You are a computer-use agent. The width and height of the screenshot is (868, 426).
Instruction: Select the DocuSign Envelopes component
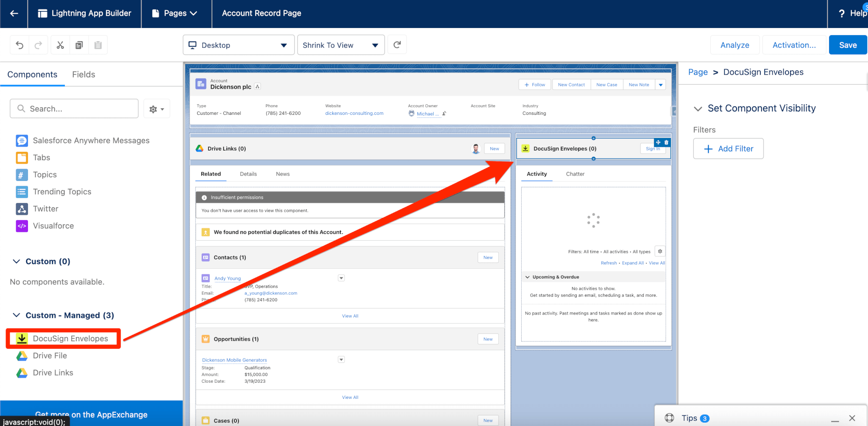[62, 338]
